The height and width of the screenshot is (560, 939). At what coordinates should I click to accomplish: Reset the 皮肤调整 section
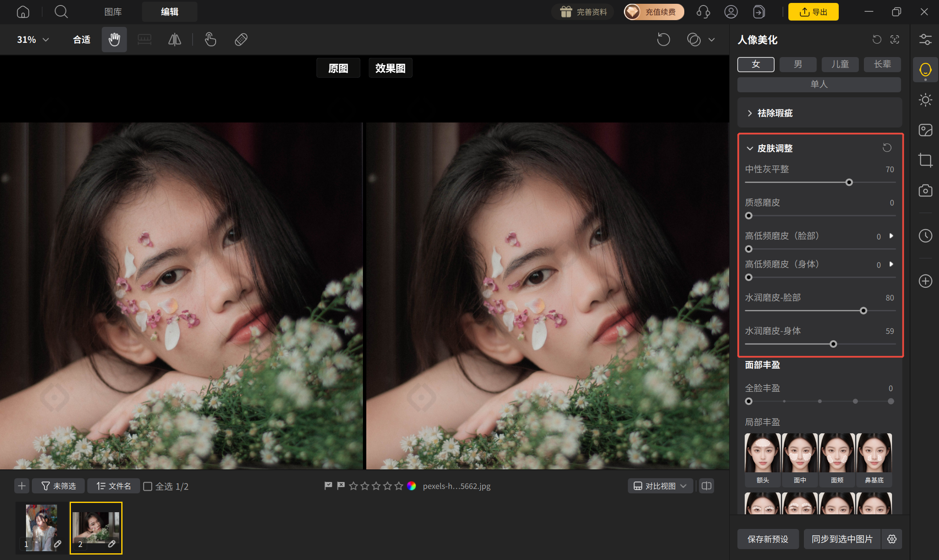887,148
